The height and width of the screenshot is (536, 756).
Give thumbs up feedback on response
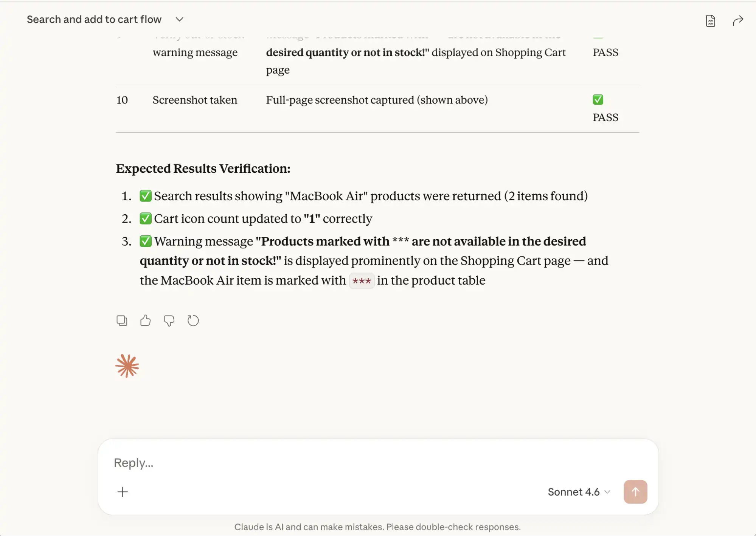[x=145, y=321]
